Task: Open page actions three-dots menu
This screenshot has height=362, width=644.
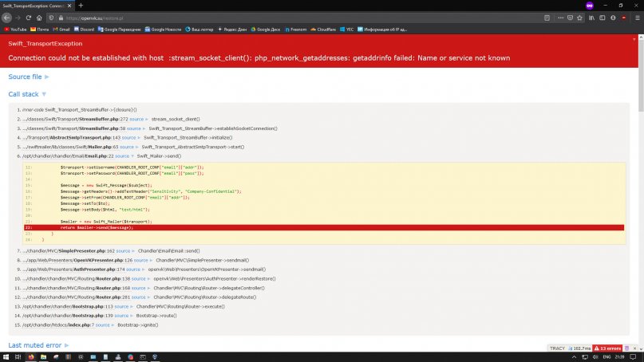Action: 561,18
